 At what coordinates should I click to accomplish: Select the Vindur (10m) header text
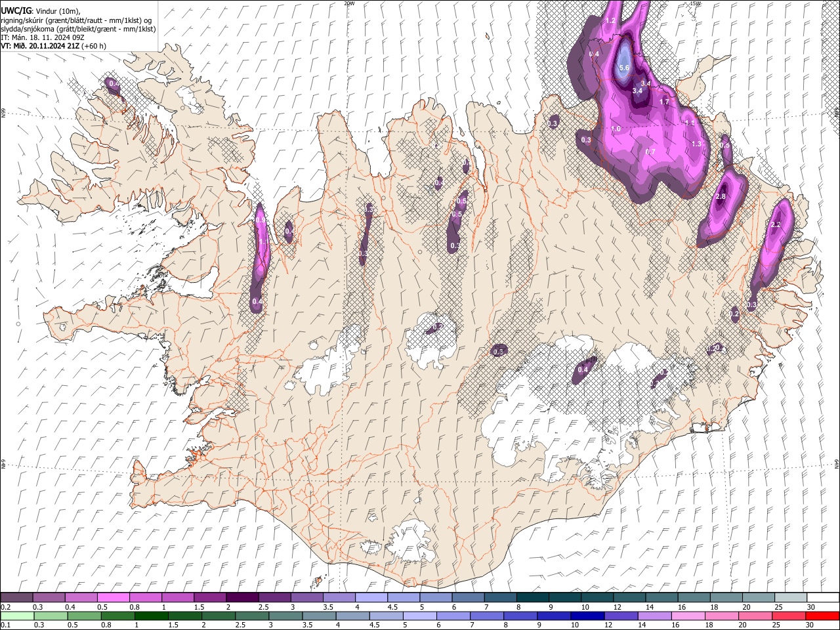(x=56, y=10)
